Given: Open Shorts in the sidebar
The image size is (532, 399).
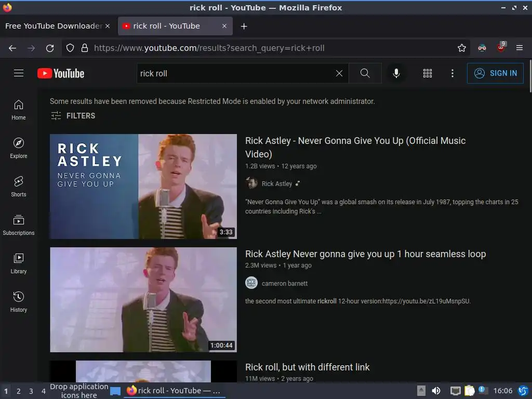Looking at the screenshot, I should (19, 187).
